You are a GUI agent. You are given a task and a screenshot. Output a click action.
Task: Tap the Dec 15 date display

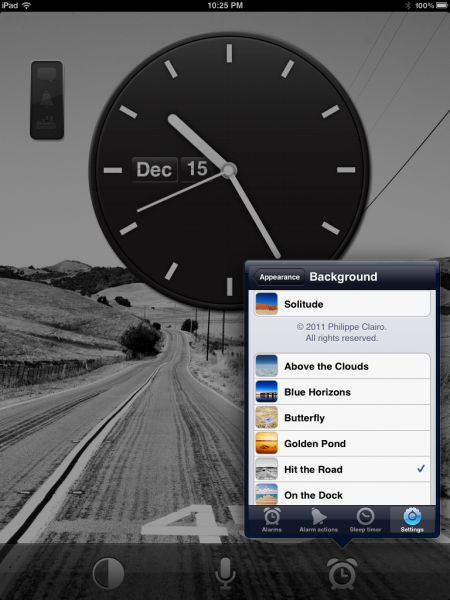point(172,169)
